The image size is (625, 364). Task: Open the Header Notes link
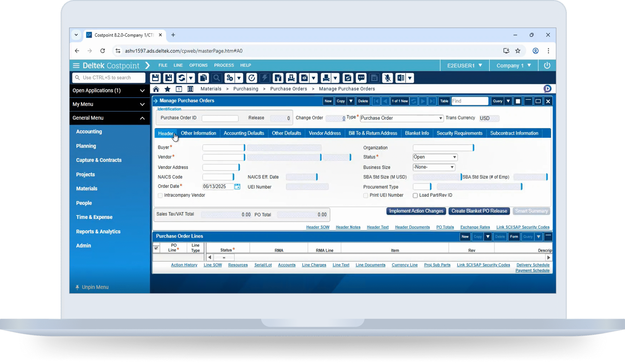pyautogui.click(x=348, y=227)
